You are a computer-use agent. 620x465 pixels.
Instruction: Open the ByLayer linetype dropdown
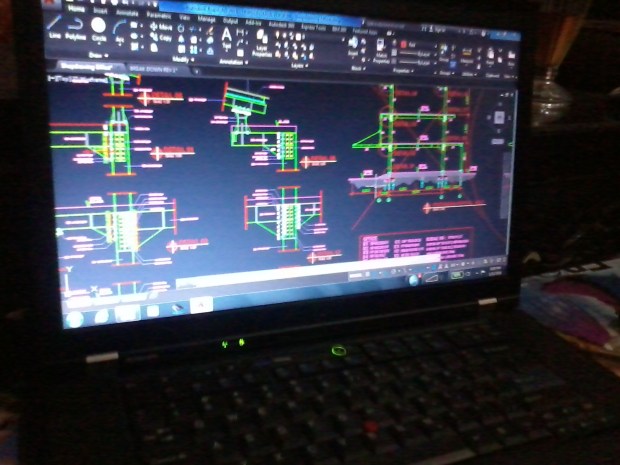click(x=420, y=62)
